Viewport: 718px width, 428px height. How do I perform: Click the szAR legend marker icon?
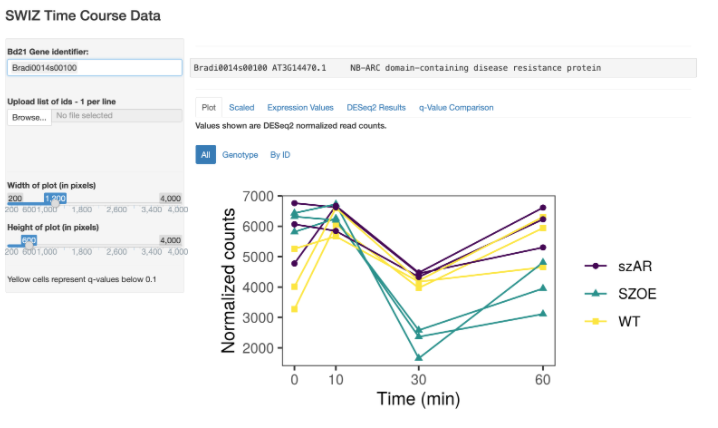click(x=596, y=266)
